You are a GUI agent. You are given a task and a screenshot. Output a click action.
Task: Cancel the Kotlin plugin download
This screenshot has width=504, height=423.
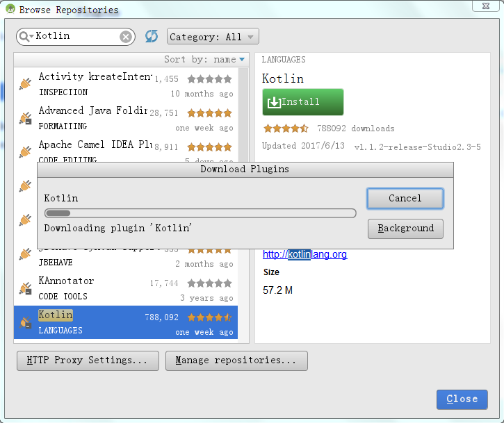(x=405, y=199)
